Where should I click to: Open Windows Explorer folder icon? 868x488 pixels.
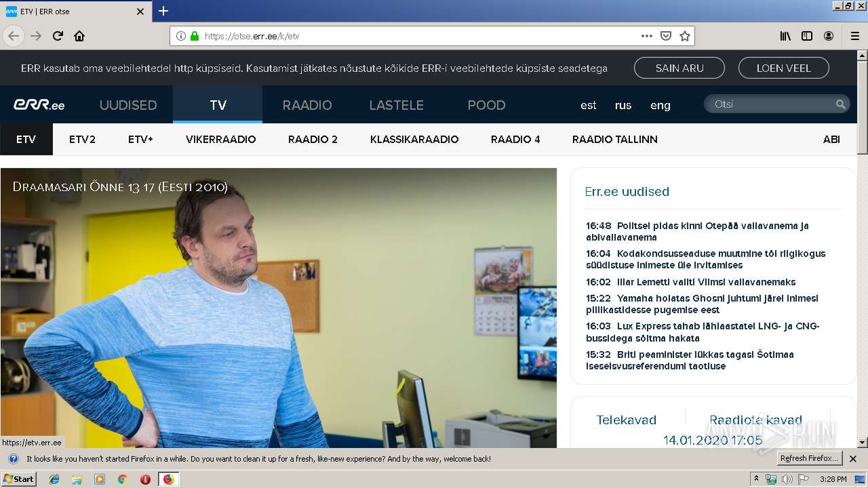click(77, 479)
